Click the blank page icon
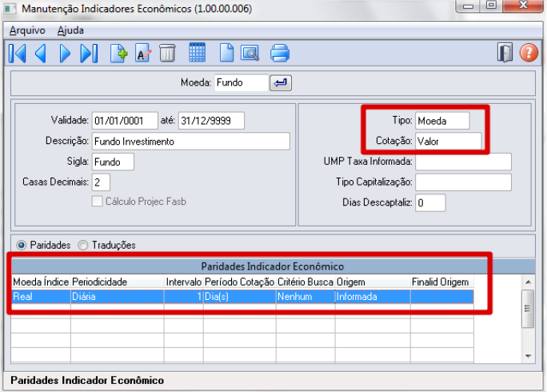Viewport: 547px width, 392px height. [226, 54]
